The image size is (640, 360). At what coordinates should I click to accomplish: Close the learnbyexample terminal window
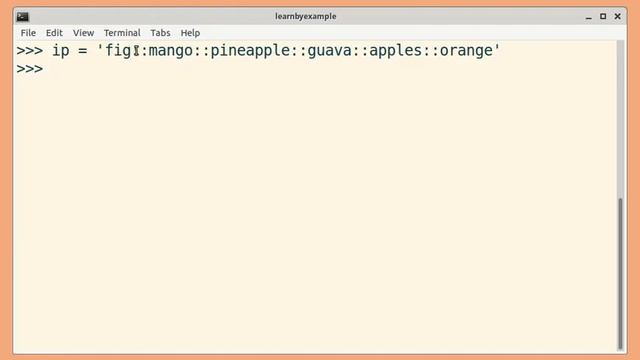pos(618,16)
